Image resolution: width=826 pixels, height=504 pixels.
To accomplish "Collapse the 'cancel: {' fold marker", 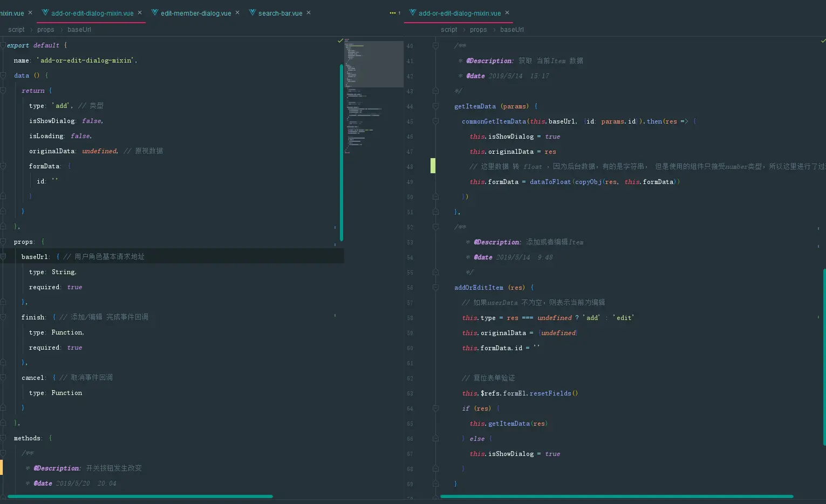I will [x=3, y=378].
